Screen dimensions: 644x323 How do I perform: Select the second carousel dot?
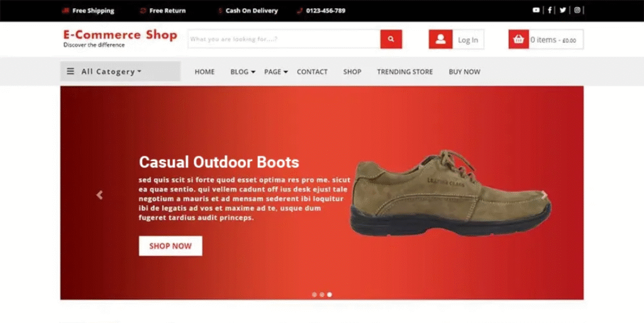[x=322, y=294]
